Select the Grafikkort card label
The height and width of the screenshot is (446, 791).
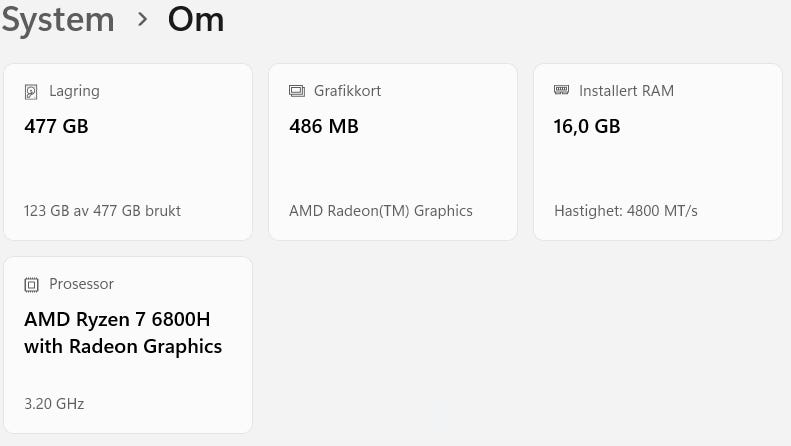coord(347,91)
